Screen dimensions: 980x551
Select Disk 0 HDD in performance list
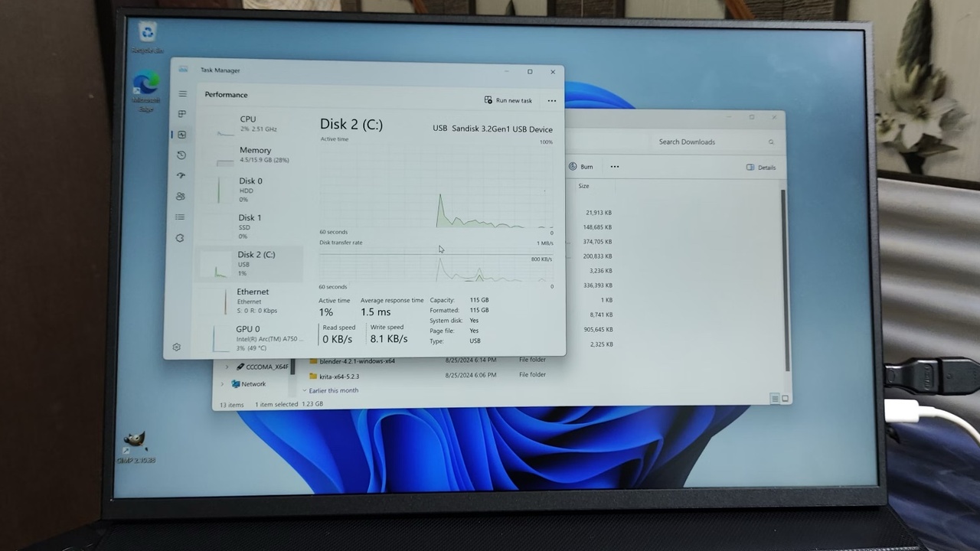[251, 191]
